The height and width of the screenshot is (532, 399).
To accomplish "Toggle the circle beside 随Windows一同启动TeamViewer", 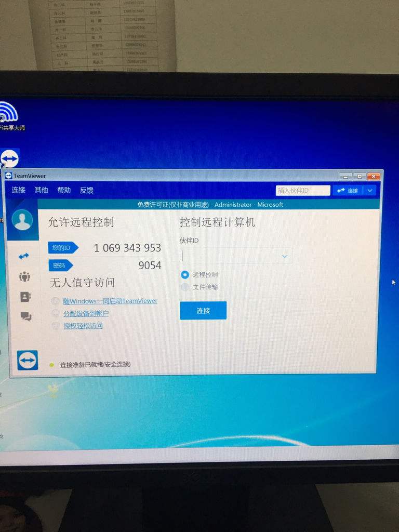I will click(x=55, y=301).
